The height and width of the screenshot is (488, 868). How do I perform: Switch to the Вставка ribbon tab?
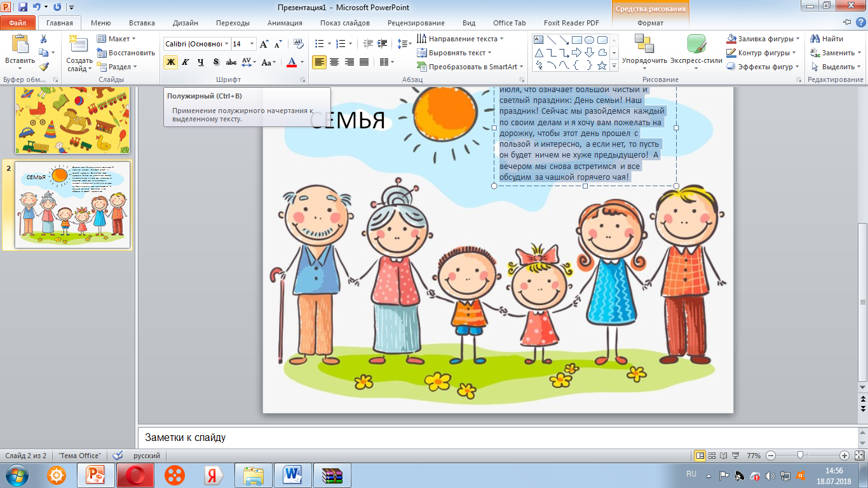click(x=142, y=23)
